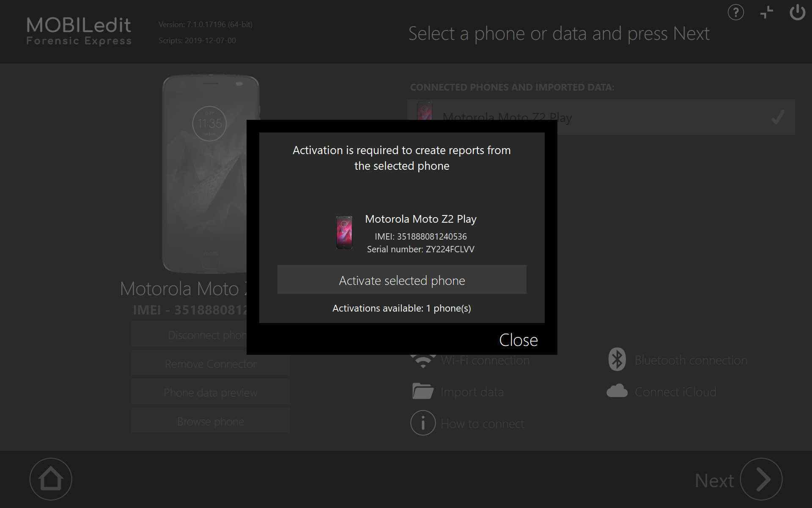Close the activation dialog
The width and height of the screenshot is (812, 508).
[x=518, y=340]
